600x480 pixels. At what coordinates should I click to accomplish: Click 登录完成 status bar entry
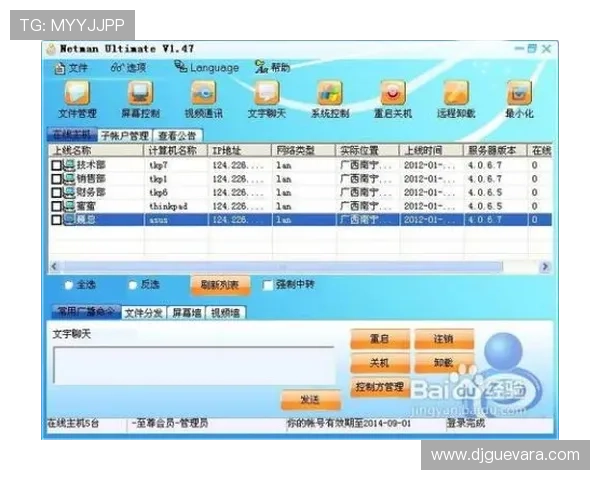tap(466, 423)
